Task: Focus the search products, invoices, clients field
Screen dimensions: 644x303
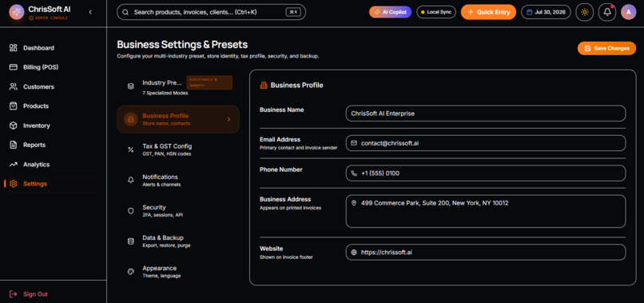Action: [211, 12]
